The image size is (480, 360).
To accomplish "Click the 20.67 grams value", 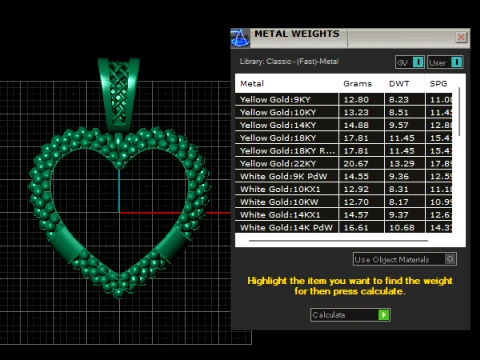I will [x=356, y=164].
